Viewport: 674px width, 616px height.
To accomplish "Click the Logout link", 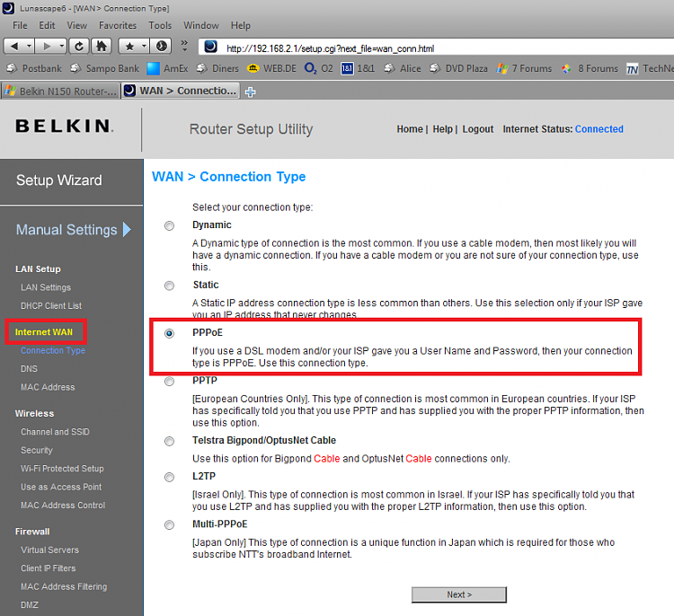I will click(x=477, y=129).
